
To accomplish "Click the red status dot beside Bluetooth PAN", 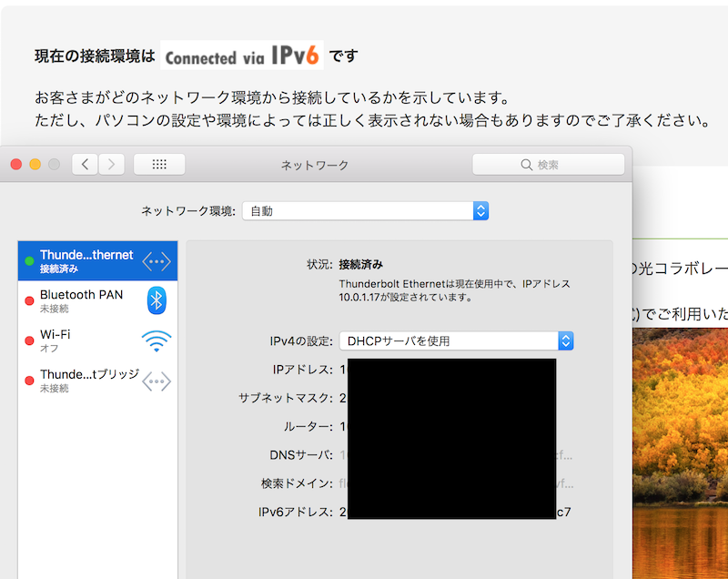I will 29,300.
